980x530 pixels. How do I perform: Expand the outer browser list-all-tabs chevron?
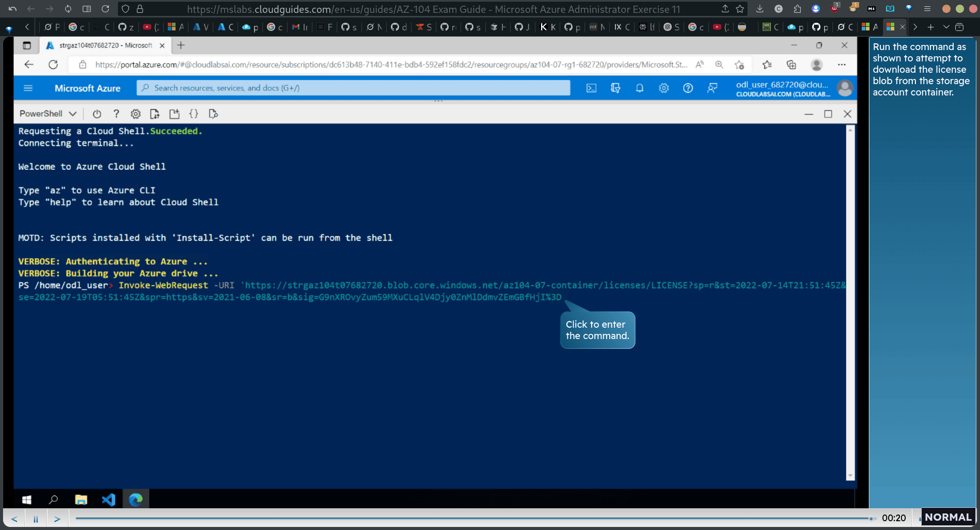946,27
